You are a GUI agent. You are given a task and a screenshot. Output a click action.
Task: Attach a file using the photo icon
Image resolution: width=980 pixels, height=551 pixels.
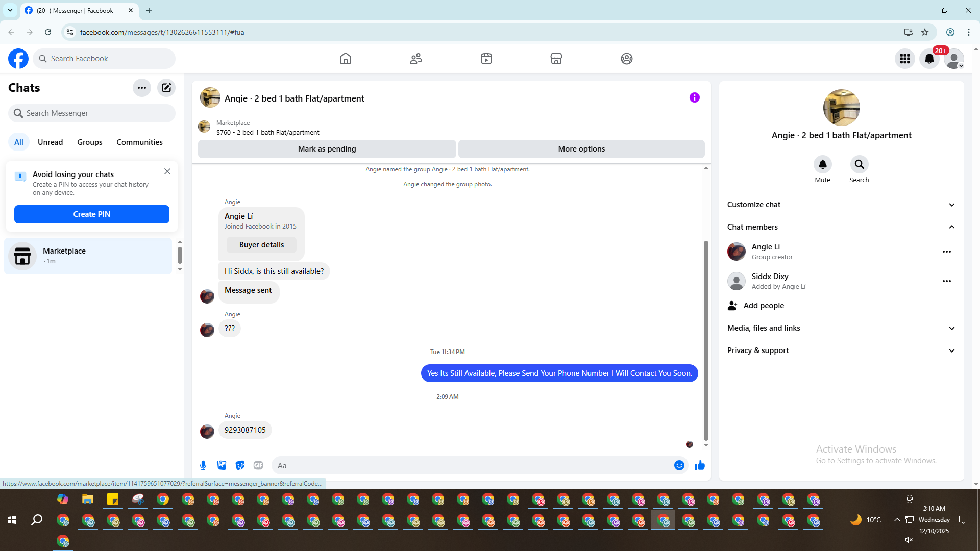(222, 465)
